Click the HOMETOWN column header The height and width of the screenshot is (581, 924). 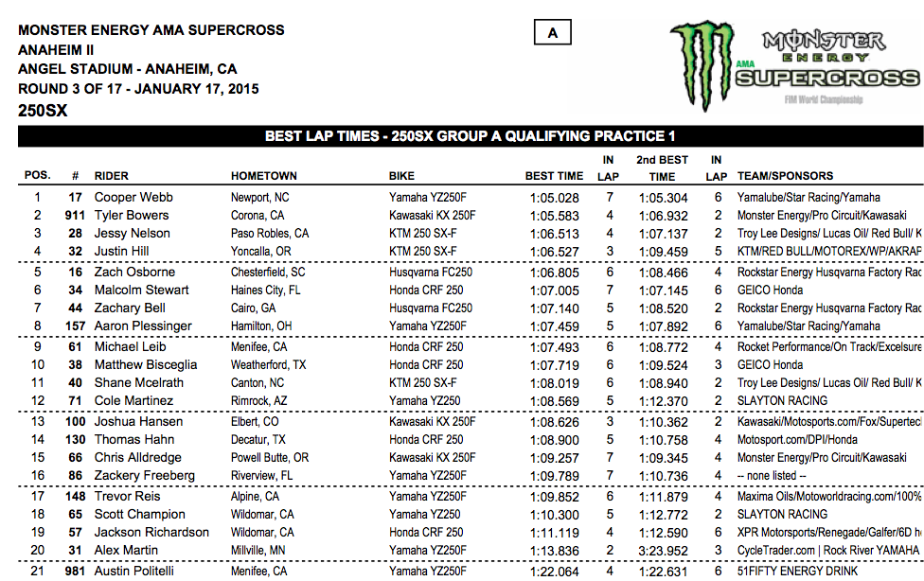(x=264, y=176)
